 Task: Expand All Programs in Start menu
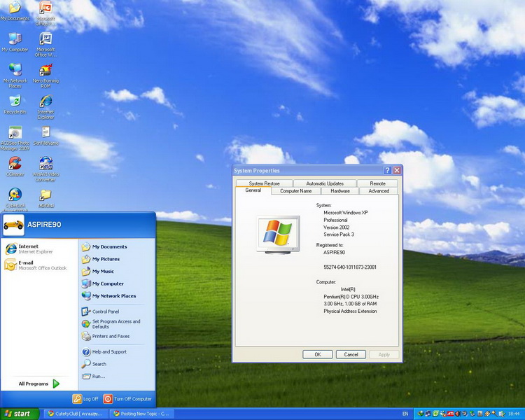(38, 384)
